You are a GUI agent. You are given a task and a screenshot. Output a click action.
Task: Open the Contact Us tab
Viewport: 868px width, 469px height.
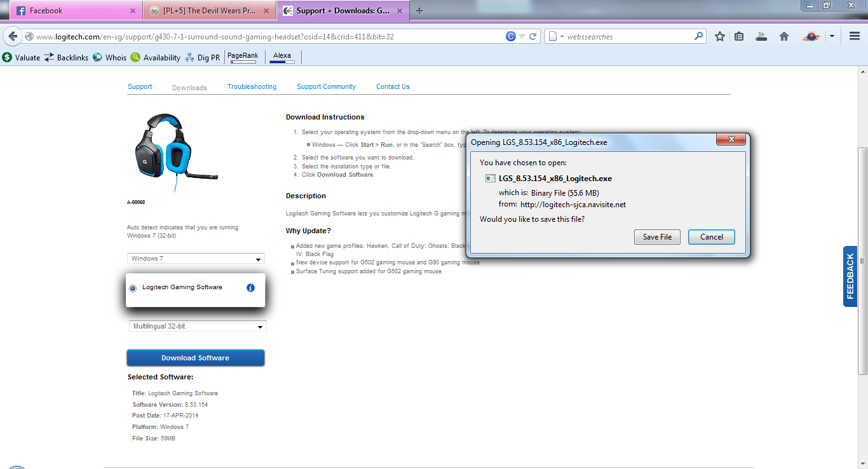[x=393, y=86]
